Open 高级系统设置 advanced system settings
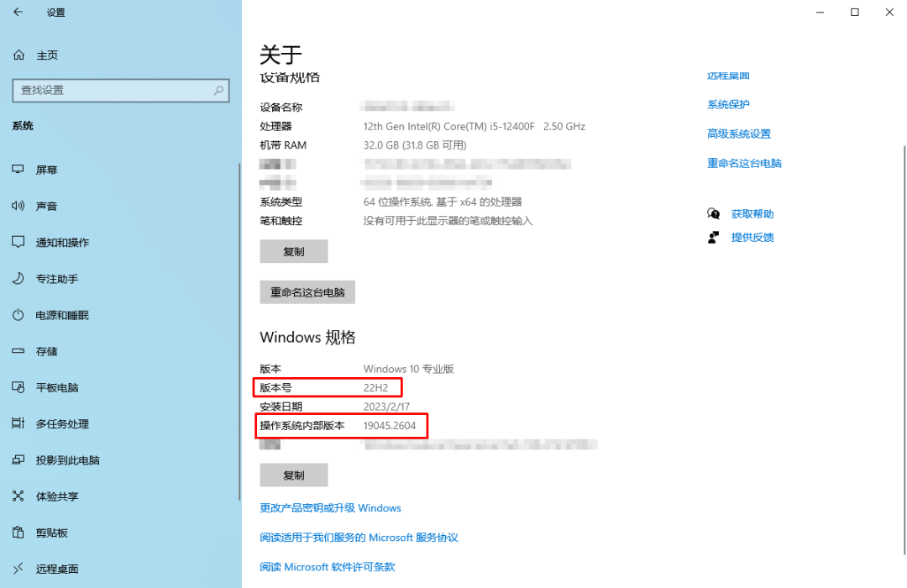Viewport: 907px width, 588px height. coord(738,133)
